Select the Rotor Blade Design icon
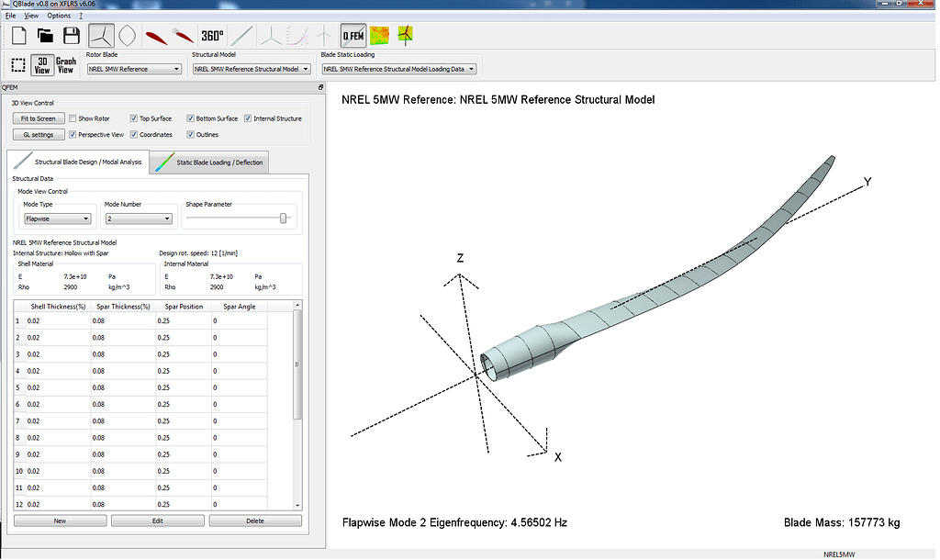Viewport: 940px width, 560px height. click(x=101, y=35)
